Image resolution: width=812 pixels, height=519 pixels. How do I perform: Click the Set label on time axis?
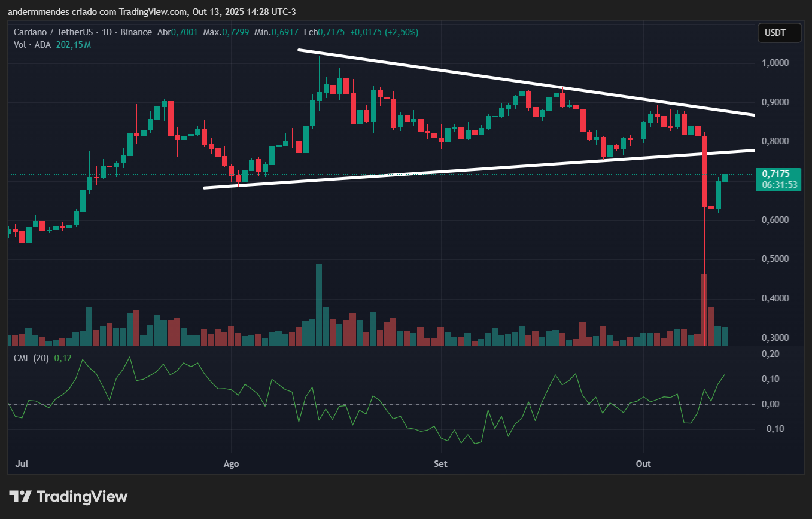(440, 464)
